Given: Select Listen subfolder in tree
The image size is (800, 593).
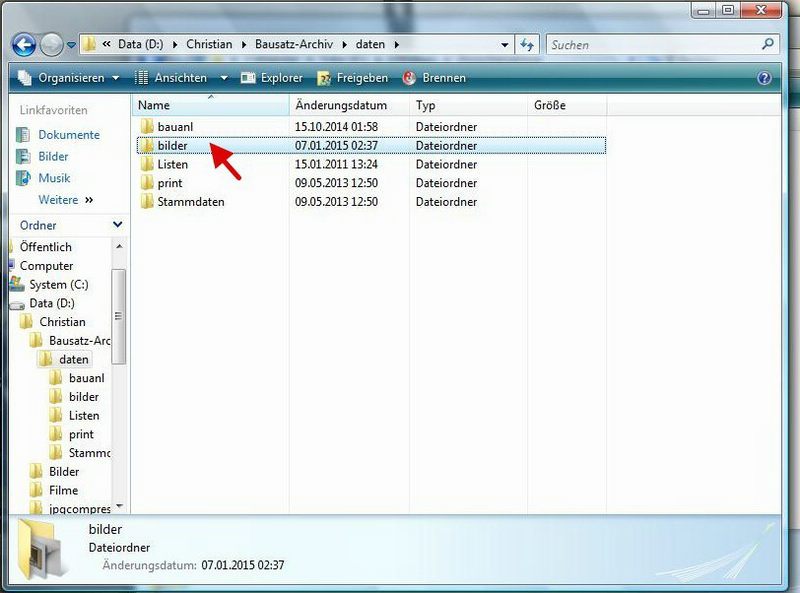Looking at the screenshot, I should click(x=84, y=415).
